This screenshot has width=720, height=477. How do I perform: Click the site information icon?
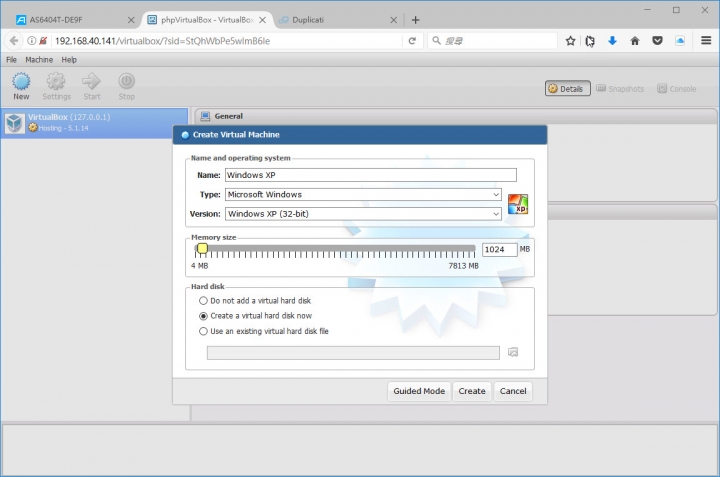[x=31, y=41]
